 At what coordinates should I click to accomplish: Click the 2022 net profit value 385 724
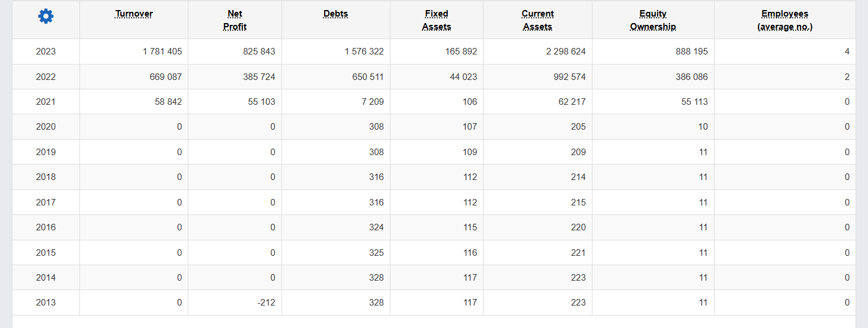click(259, 77)
